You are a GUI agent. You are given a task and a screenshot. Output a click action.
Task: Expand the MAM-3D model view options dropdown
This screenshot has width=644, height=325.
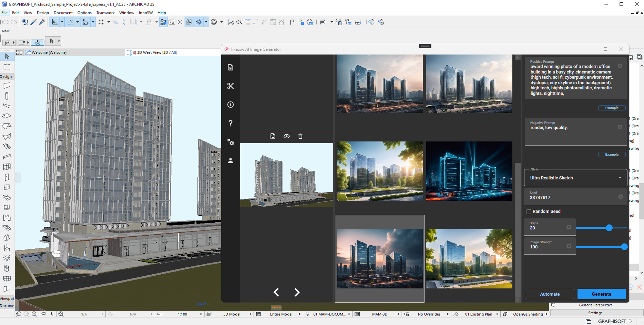pyautogui.click(x=398, y=314)
